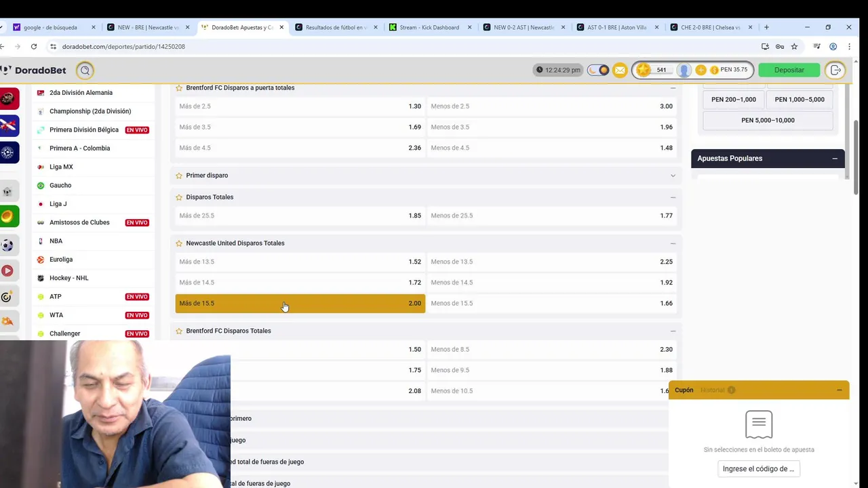Select Menos de 15.5 odds 1.66
This screenshot has width=868, height=488.
coord(551,304)
